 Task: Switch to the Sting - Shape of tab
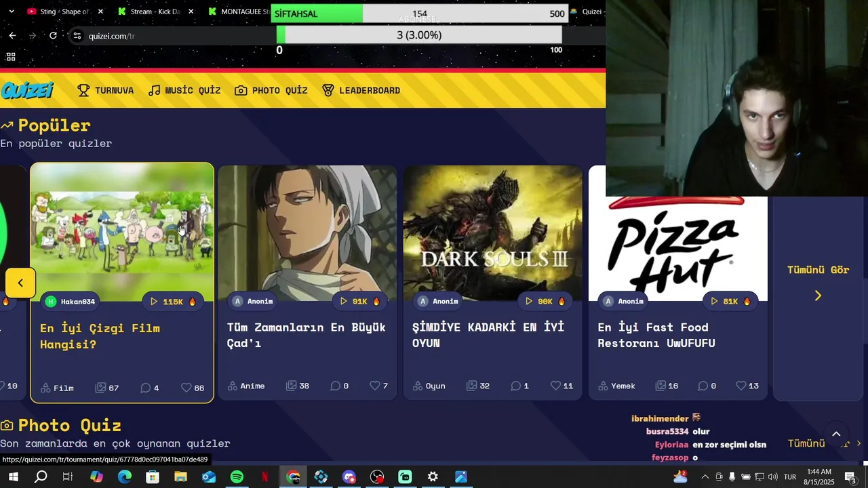(64, 12)
